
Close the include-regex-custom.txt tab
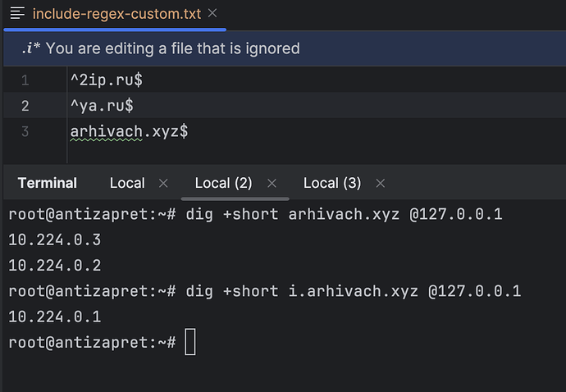point(212,13)
